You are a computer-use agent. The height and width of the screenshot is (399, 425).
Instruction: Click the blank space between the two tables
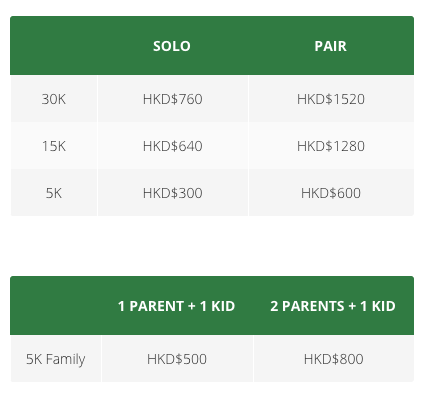click(x=212, y=246)
